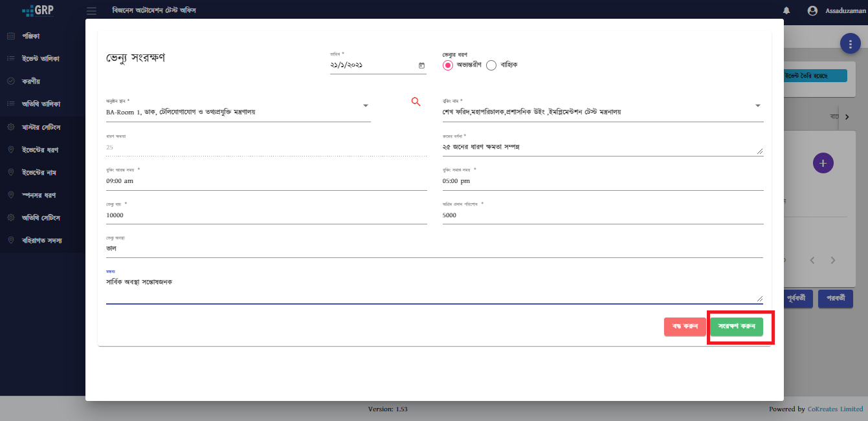Screen dimensions: 868x421
Task: Open অতিথি সেটিংস sidebar item
Action: [43, 218]
